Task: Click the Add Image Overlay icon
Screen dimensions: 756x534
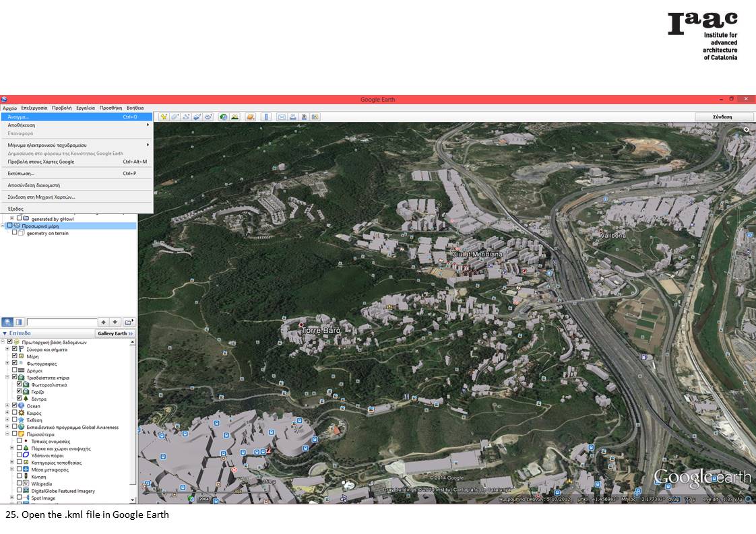Action: [197, 117]
